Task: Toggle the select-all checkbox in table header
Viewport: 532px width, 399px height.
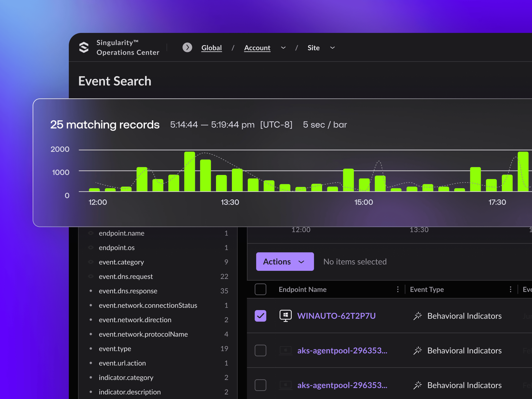Action: (x=260, y=289)
